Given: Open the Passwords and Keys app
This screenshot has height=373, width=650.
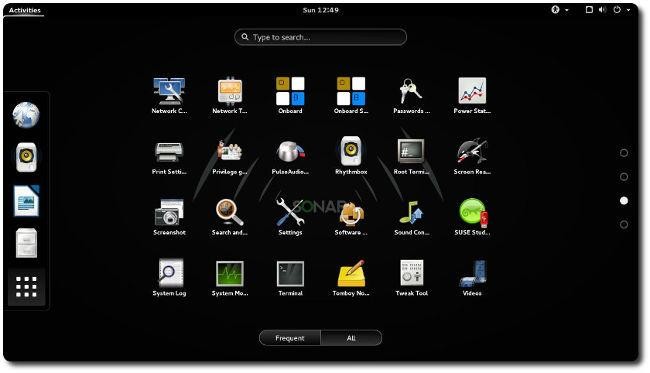Looking at the screenshot, I should tap(411, 95).
